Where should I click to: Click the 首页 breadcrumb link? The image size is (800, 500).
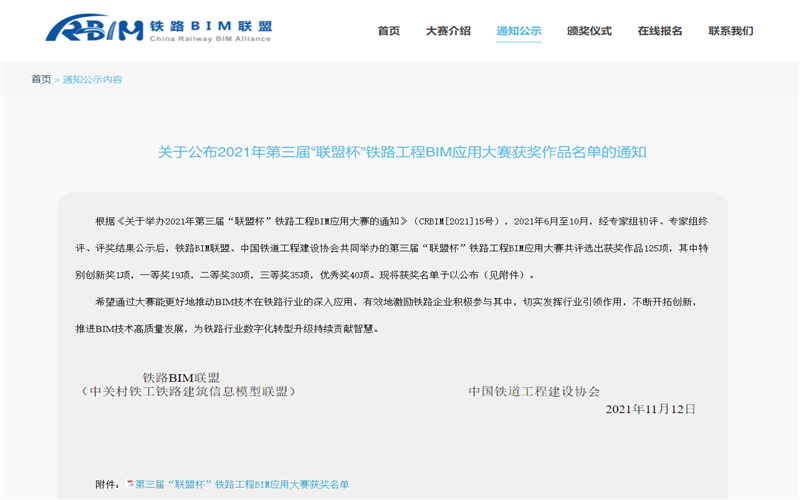pyautogui.click(x=41, y=79)
